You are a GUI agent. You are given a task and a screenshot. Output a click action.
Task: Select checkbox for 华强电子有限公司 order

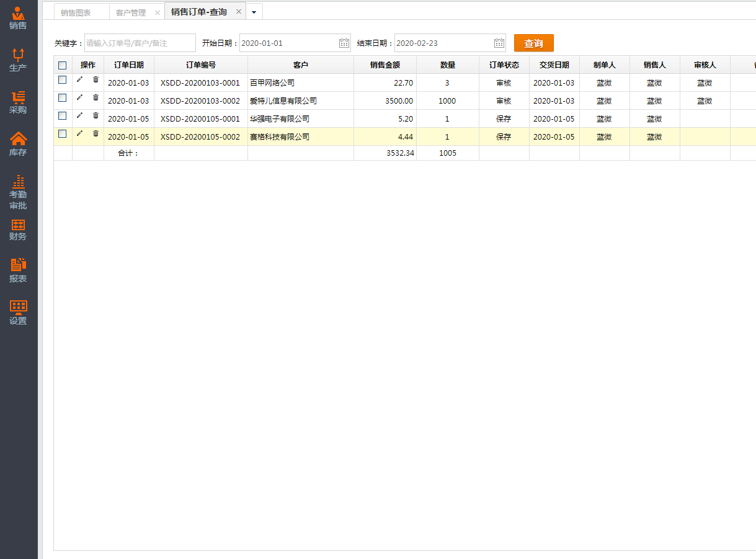tap(62, 115)
